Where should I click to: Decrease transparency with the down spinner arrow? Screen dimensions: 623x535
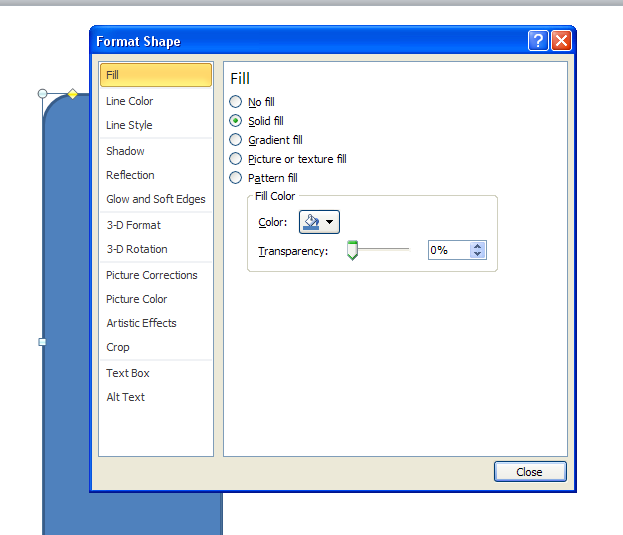point(478,255)
